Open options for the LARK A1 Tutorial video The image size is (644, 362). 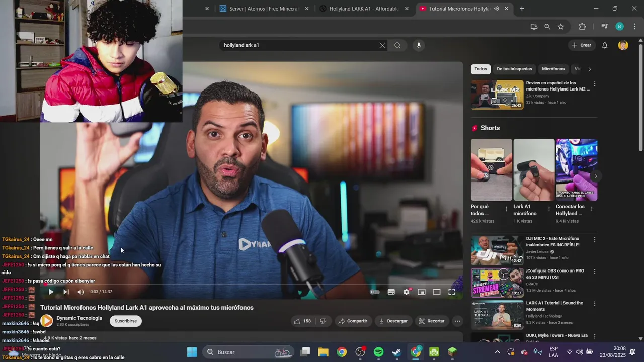595,304
